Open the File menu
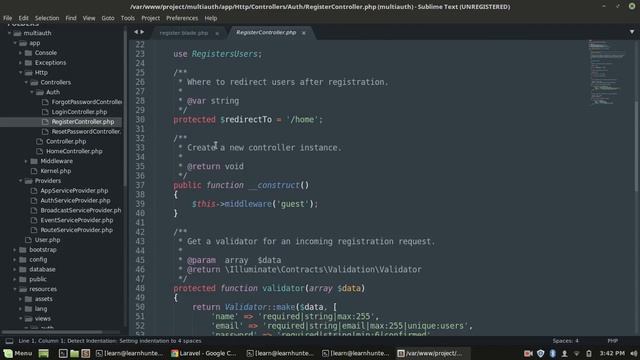Viewport: 640px width, 360px height. tap(7, 18)
